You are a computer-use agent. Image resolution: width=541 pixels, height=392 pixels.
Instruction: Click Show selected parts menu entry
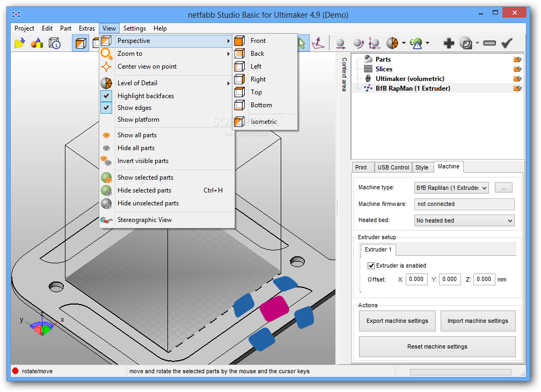tap(166, 177)
